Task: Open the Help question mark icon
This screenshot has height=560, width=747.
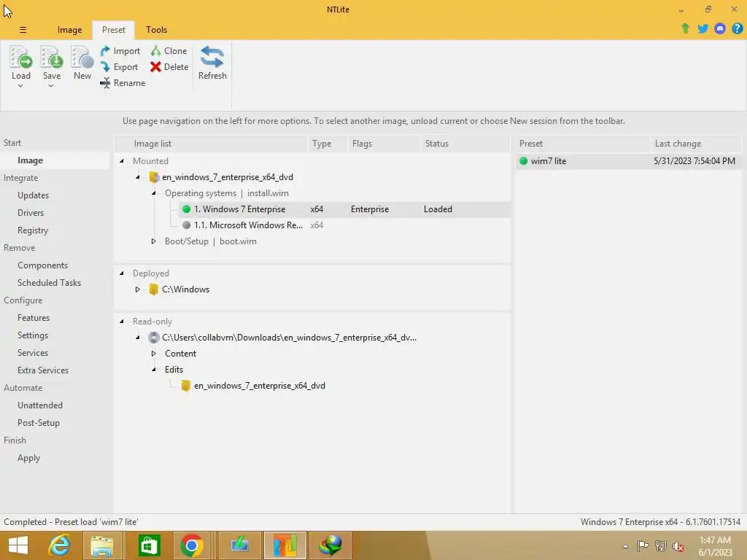Action: pyautogui.click(x=737, y=28)
